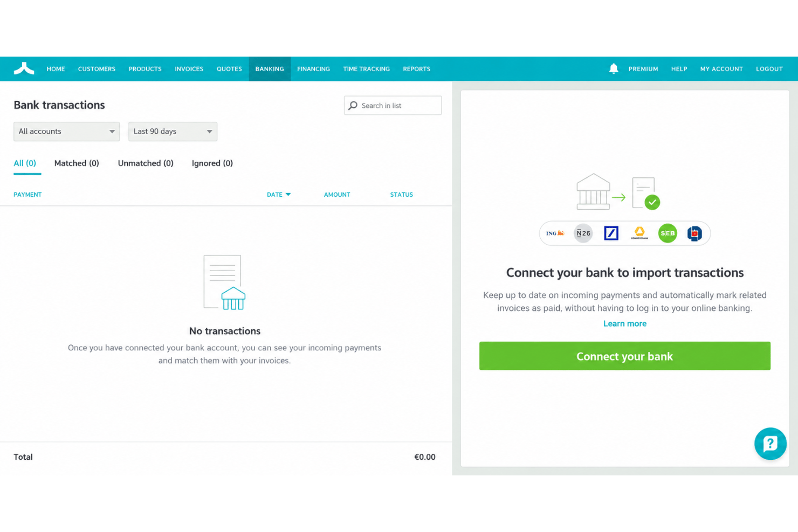Open the TIME TRACKING menu
Screen dimensions: 798x532
(x=366, y=69)
